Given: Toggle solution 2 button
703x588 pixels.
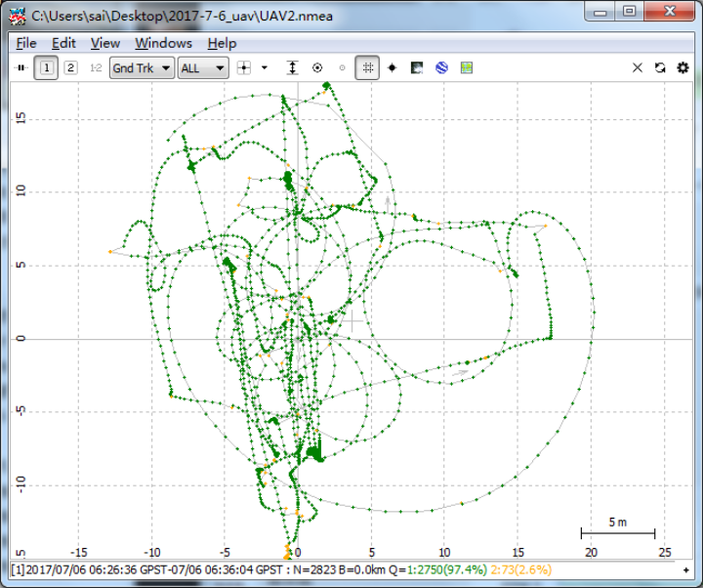Looking at the screenshot, I should pyautogui.click(x=70, y=67).
